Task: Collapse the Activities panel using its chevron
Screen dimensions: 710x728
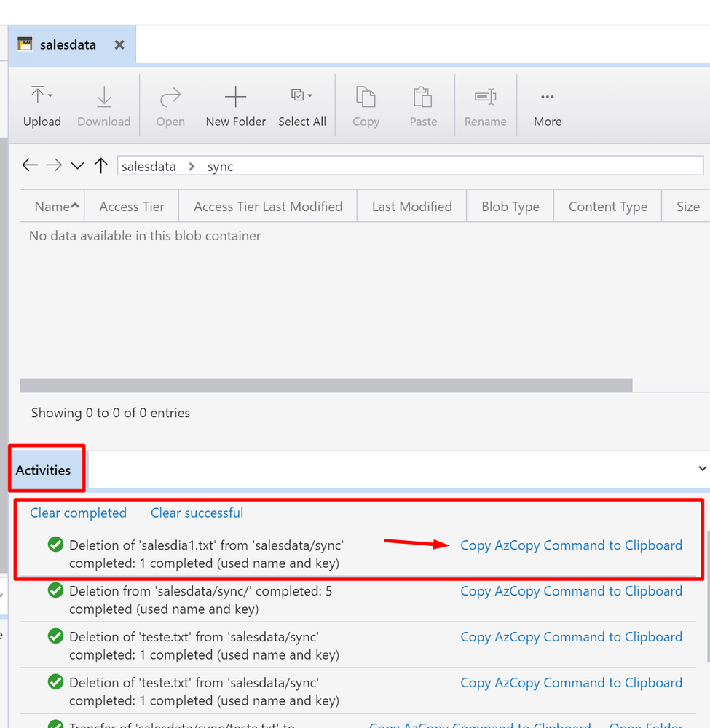Action: [701, 469]
